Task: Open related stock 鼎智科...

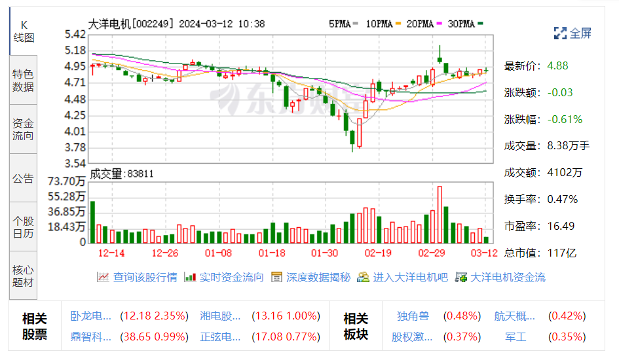Action: [91, 337]
